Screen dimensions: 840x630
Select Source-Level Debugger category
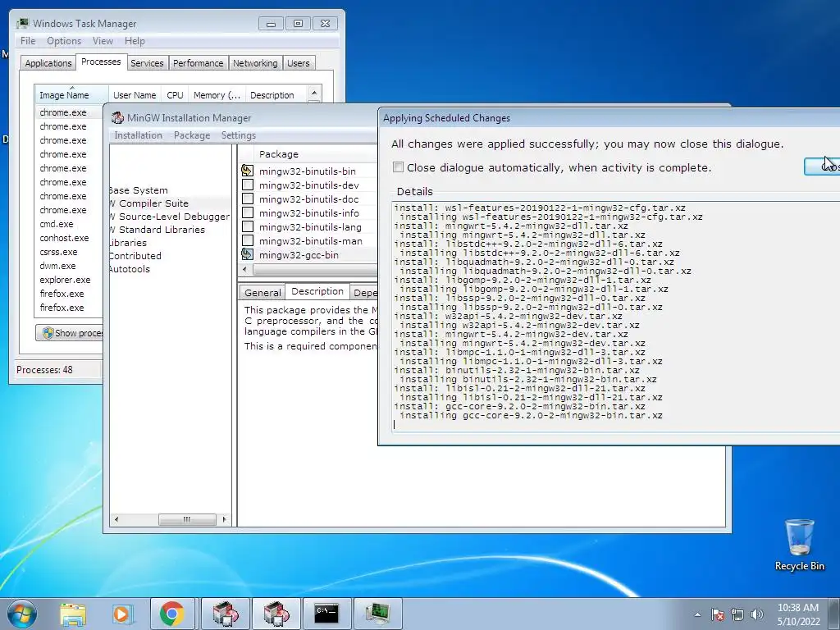pos(169,217)
